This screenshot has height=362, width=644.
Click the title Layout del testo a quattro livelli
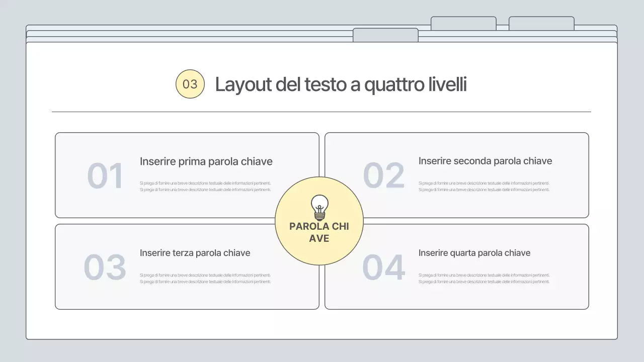[341, 84]
